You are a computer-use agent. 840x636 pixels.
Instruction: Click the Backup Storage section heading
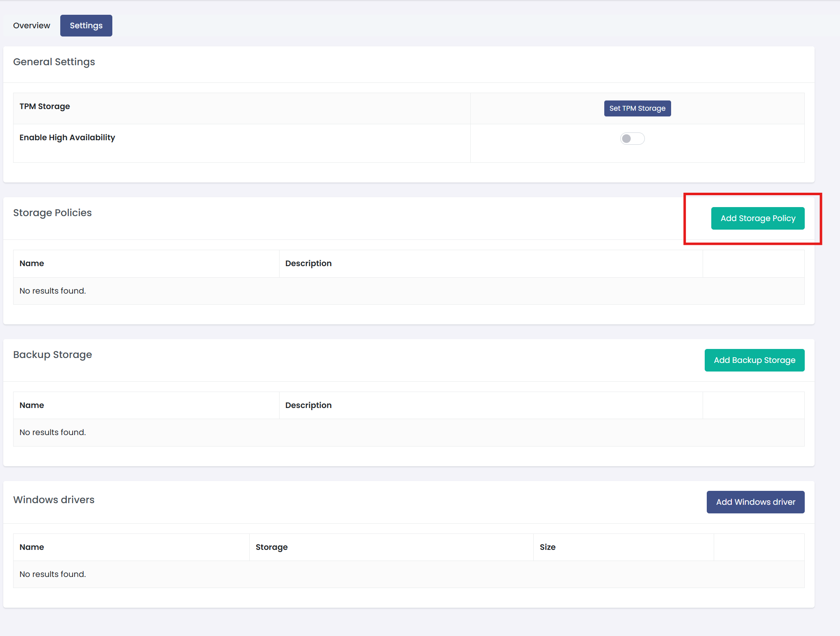point(52,354)
